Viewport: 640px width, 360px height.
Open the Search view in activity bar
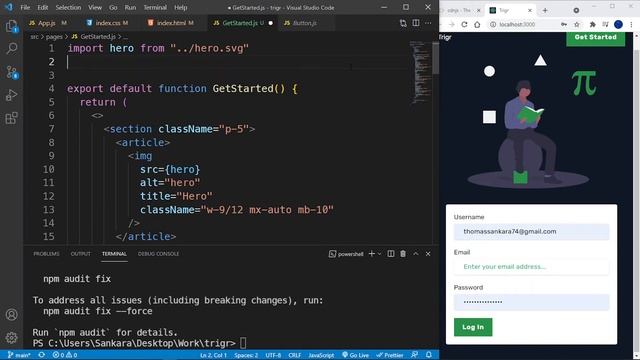click(x=11, y=49)
